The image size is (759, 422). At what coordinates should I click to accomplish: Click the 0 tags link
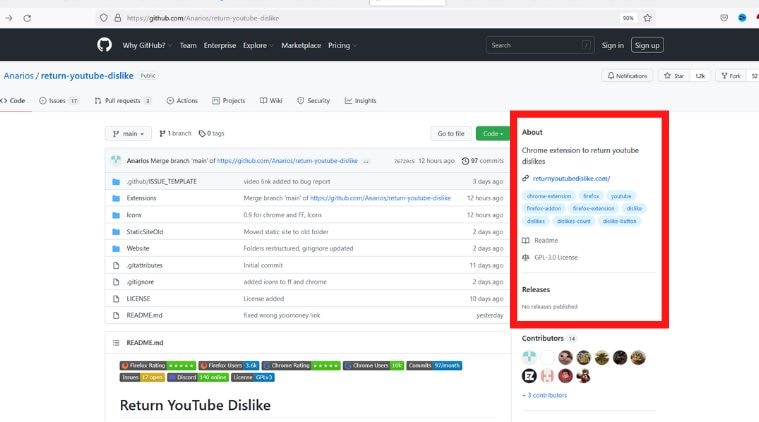click(x=212, y=134)
